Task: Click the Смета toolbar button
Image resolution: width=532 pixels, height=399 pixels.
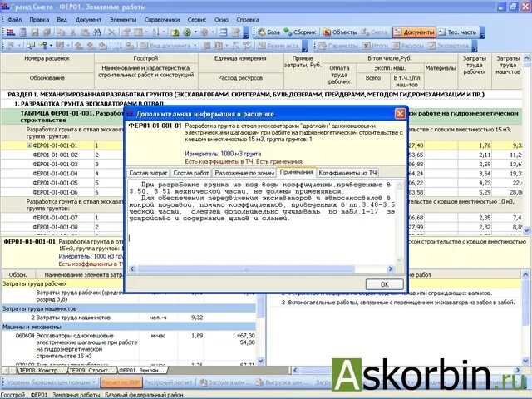Action: coord(374,32)
